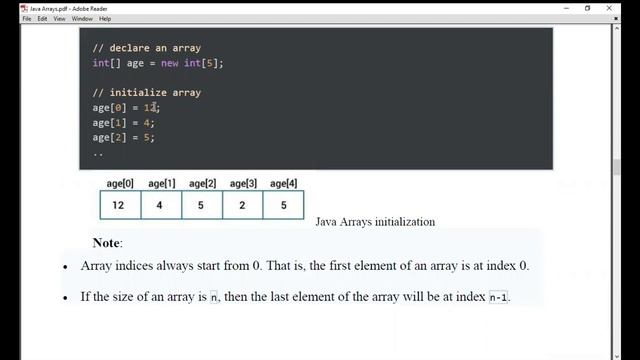Click the Adobe Reader PDF icon in title bar
The height and width of the screenshot is (360, 640).
pyautogui.click(x=24, y=9)
